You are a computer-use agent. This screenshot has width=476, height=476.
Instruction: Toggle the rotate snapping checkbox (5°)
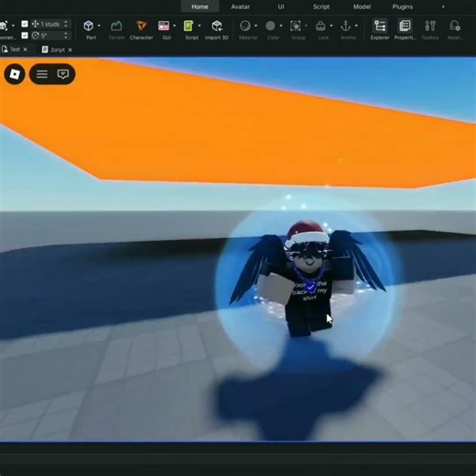pyautogui.click(x=25, y=36)
